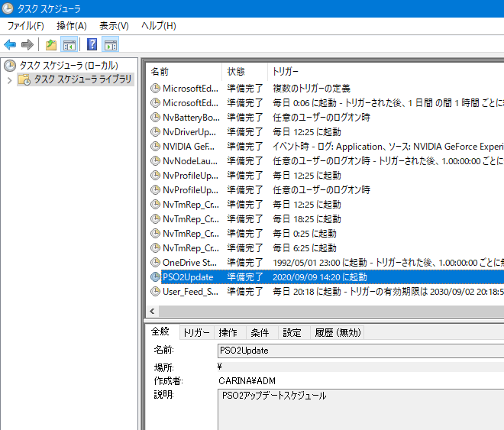Click the clock icon of OneDrive St... task

click(155, 263)
